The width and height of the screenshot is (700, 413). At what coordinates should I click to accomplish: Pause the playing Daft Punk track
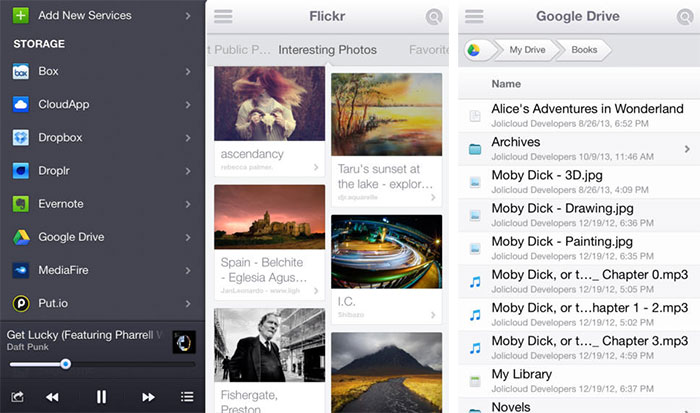[x=101, y=396]
